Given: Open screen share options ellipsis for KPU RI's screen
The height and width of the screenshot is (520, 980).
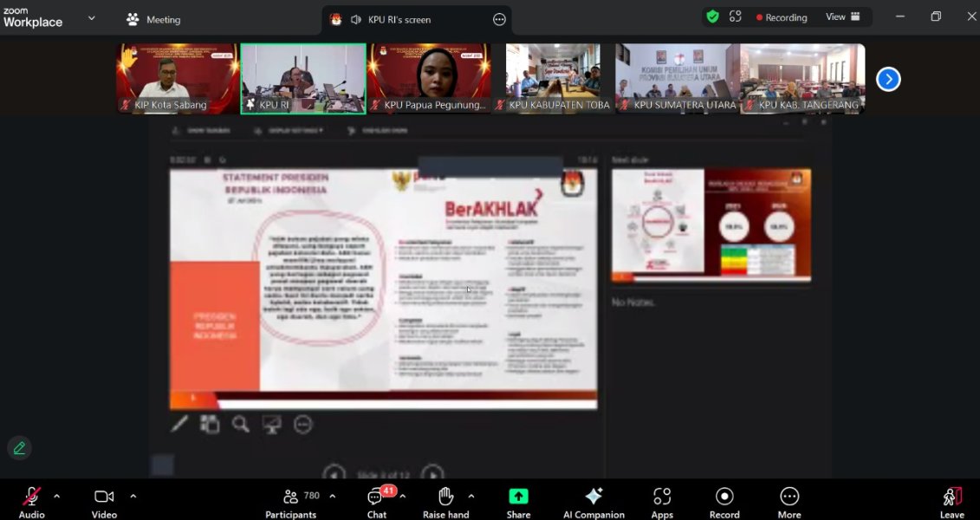Looking at the screenshot, I should coord(499,20).
